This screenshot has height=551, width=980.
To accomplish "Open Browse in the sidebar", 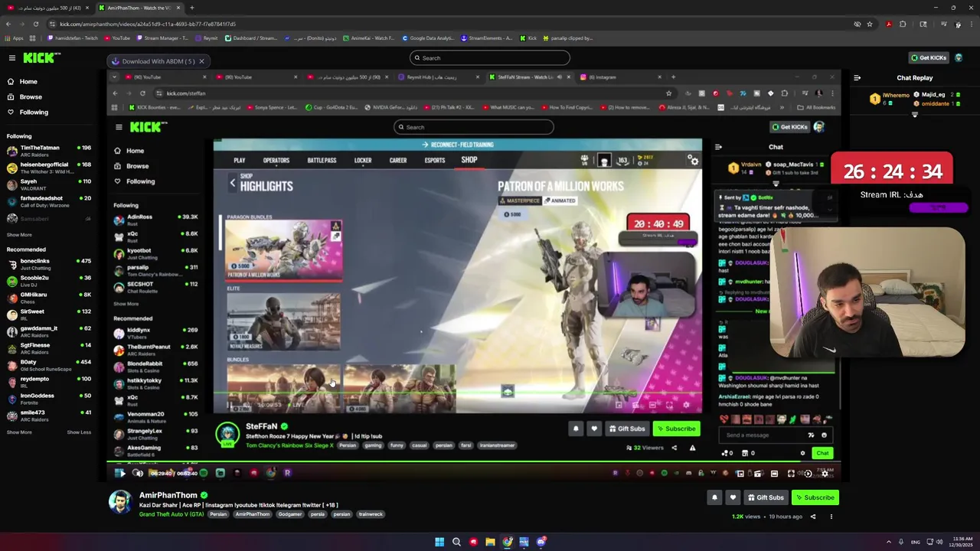I will (31, 96).
